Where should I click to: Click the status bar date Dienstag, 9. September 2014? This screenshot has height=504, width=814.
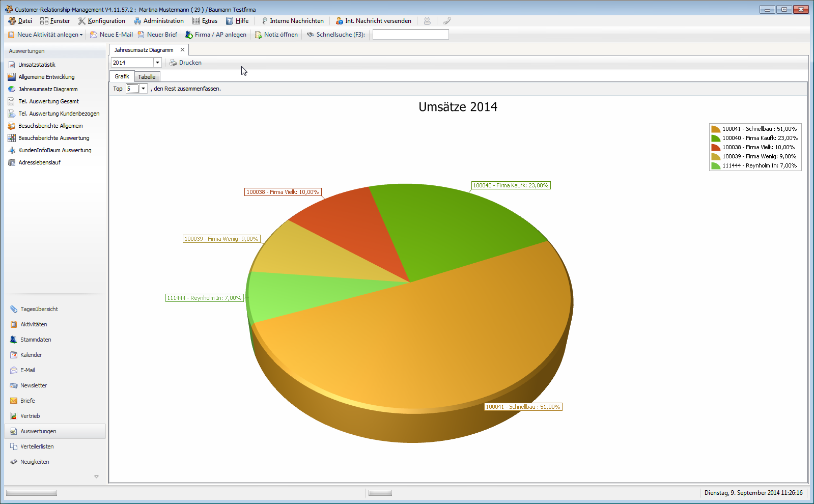(753, 493)
